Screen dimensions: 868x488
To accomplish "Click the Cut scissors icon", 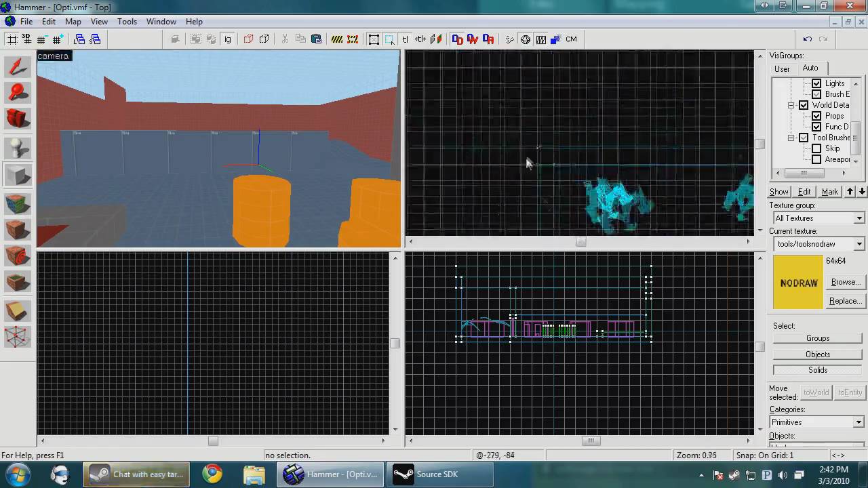I will click(285, 39).
